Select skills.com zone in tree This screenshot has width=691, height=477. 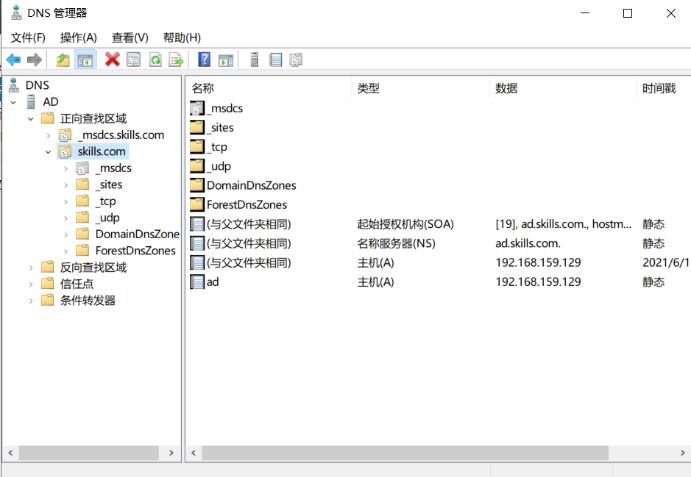click(x=101, y=151)
